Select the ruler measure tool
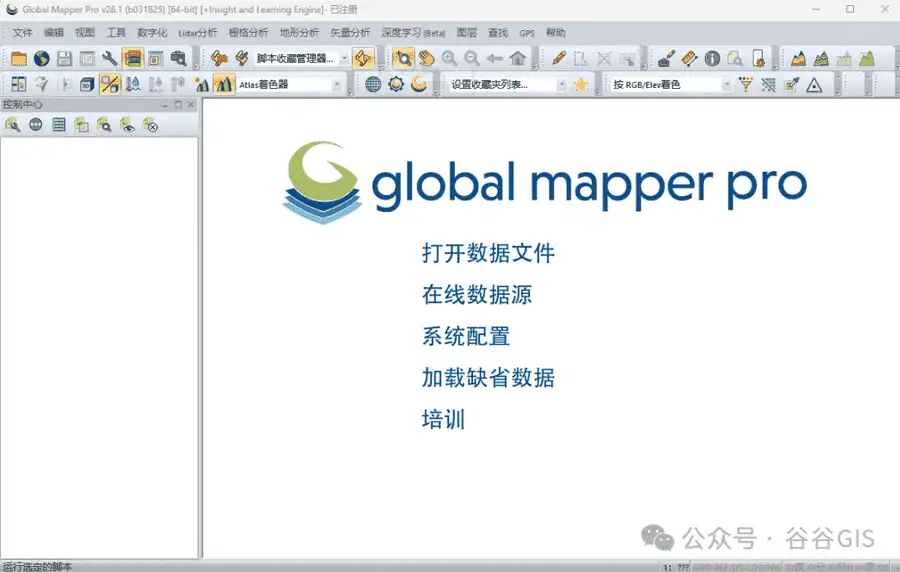Viewport: 900px width, 572px height. point(689,58)
